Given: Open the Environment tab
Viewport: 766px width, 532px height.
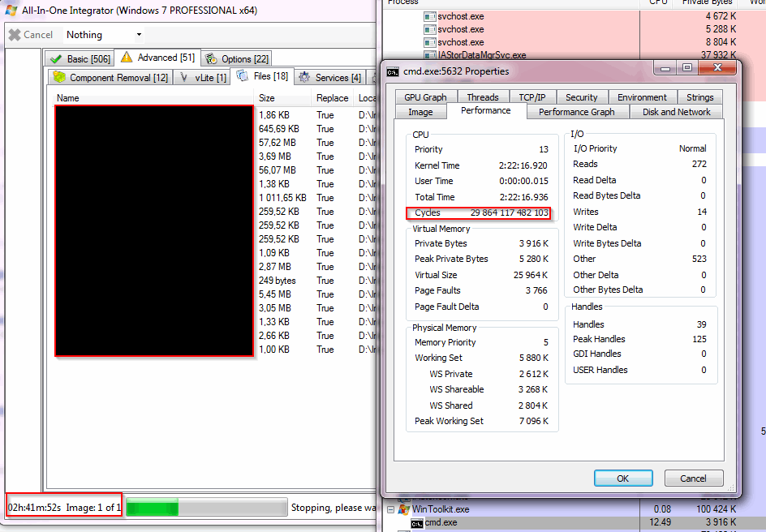Looking at the screenshot, I should [x=642, y=97].
